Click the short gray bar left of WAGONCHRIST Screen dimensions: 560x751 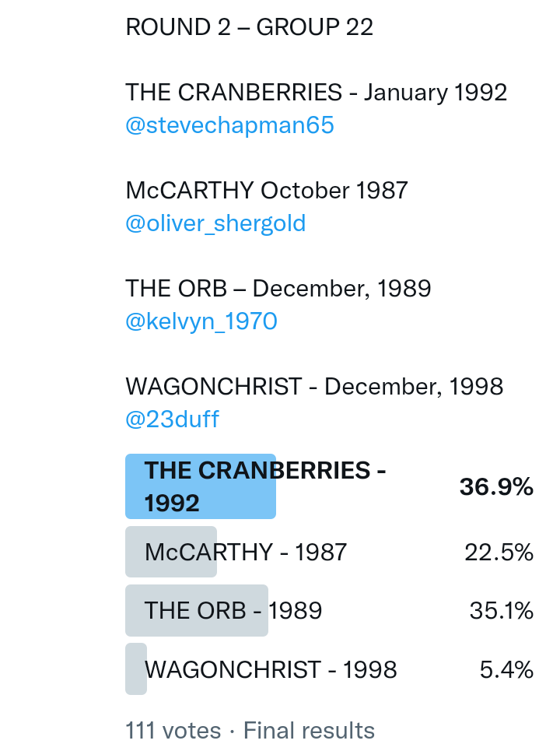(x=135, y=669)
